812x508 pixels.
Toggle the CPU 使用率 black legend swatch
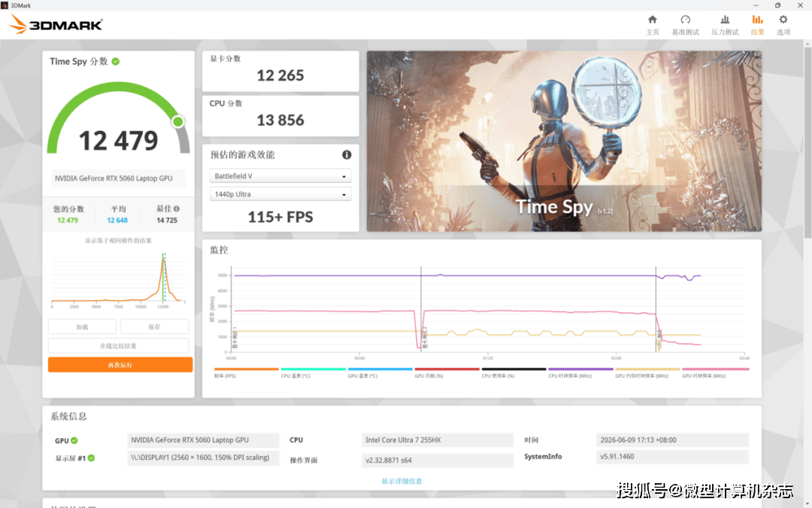pyautogui.click(x=514, y=369)
